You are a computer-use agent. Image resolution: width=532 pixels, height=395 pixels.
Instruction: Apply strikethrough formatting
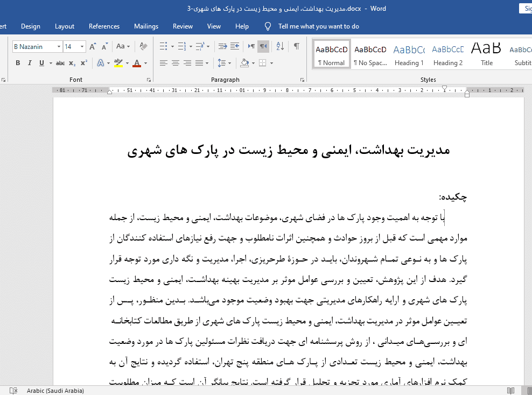(60, 63)
